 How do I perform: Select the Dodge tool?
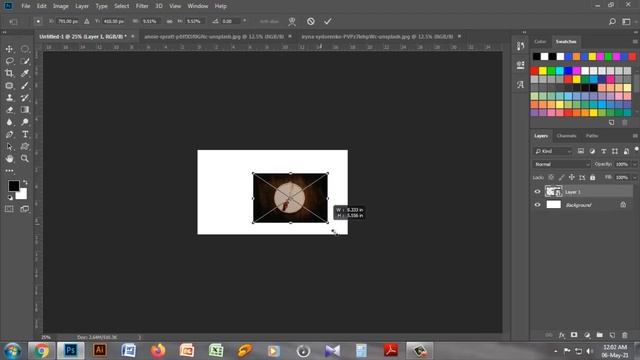pyautogui.click(x=24, y=122)
